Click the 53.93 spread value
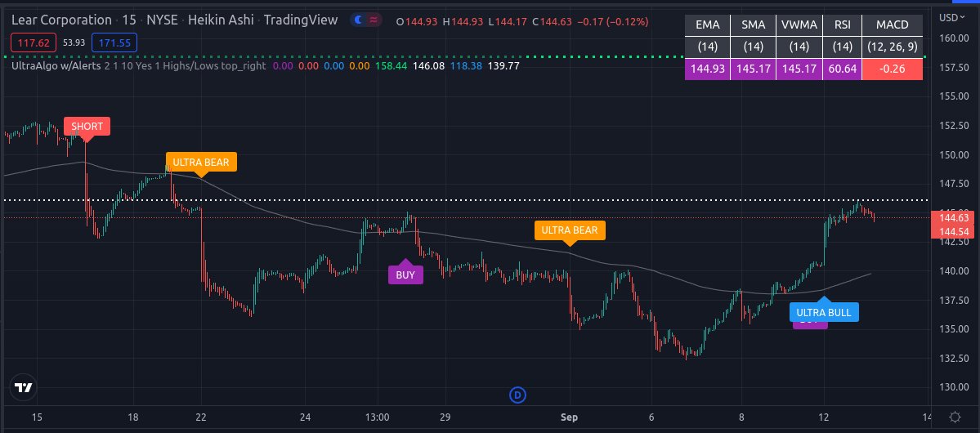The width and height of the screenshot is (980, 433). coord(74,42)
